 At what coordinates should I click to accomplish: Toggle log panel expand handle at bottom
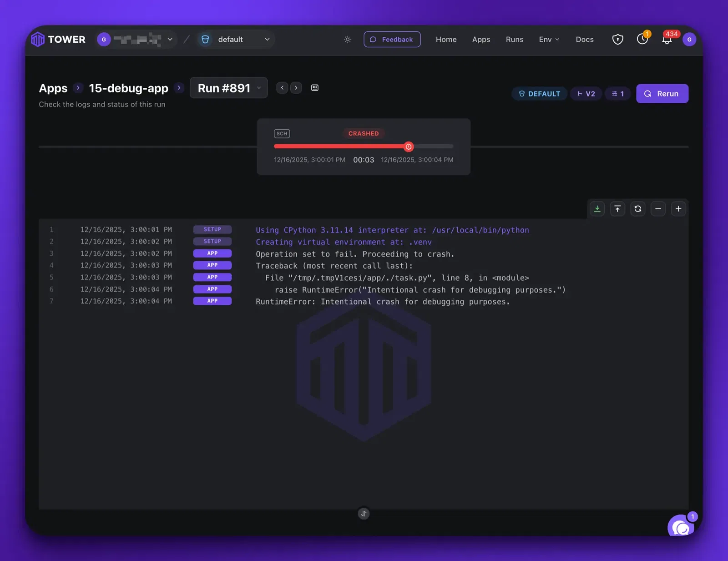(364, 514)
